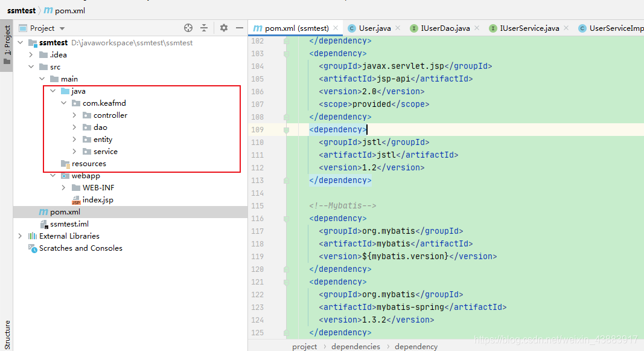644x351 pixels.
Task: Select the entity package
Action: [x=103, y=140]
